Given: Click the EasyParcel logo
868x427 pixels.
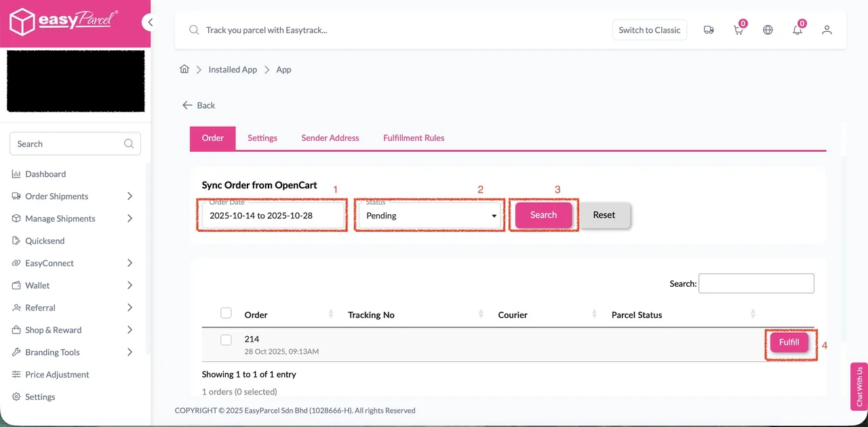Looking at the screenshot, I should 62,22.
